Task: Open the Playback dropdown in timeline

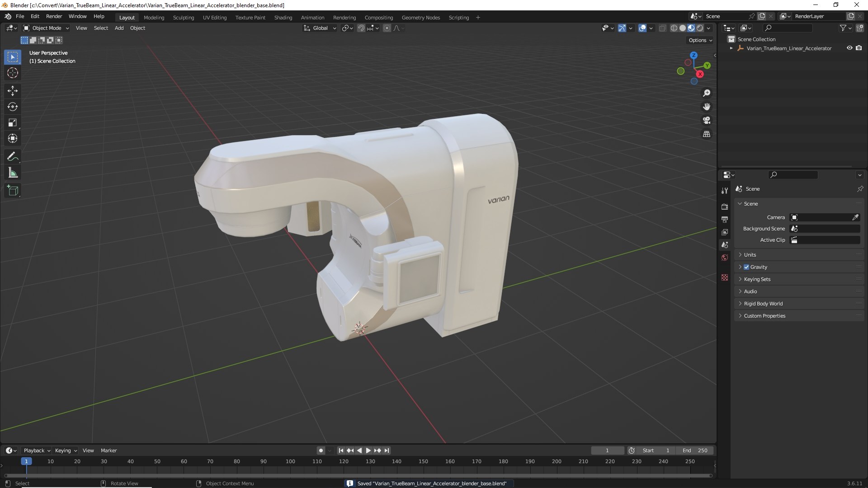Action: click(37, 450)
